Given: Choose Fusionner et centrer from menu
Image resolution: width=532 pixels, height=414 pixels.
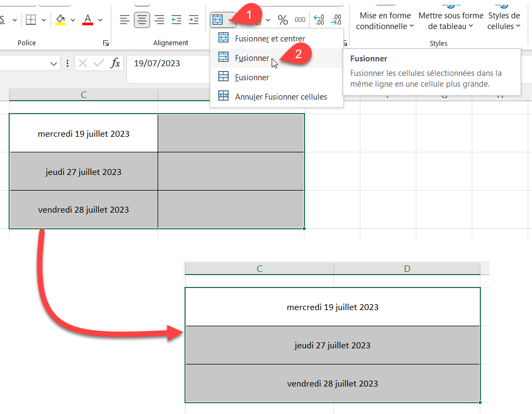Looking at the screenshot, I should tap(269, 39).
